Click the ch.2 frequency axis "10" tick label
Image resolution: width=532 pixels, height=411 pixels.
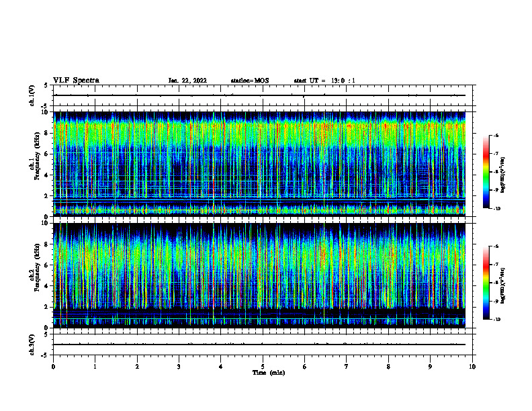pos(45,223)
